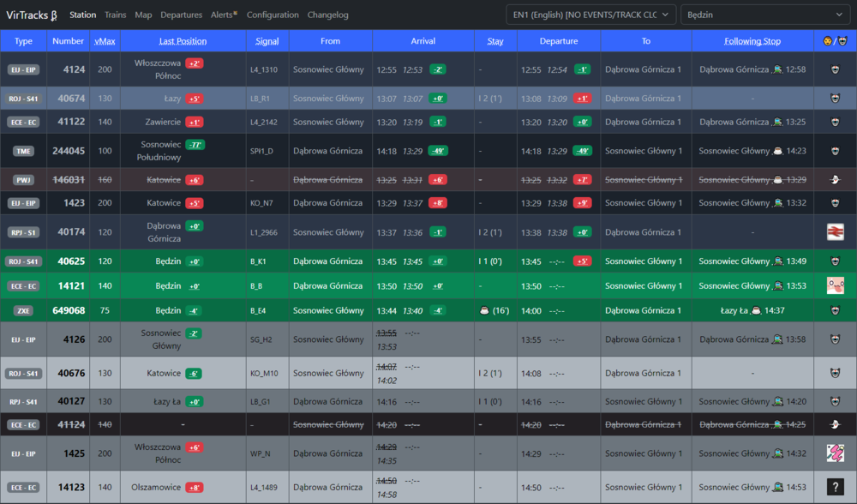Click the -77' delay badge at Sosnowiec Południowy

pos(195,145)
